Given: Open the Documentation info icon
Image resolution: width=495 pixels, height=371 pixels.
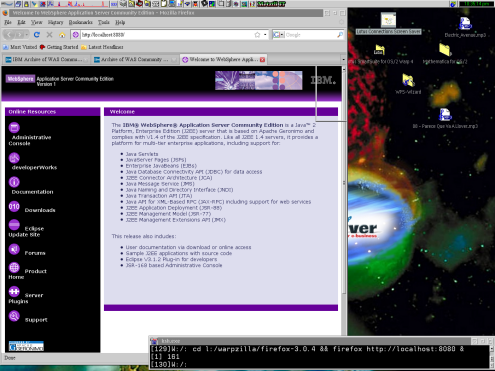Looking at the screenshot, I should pos(14,182).
